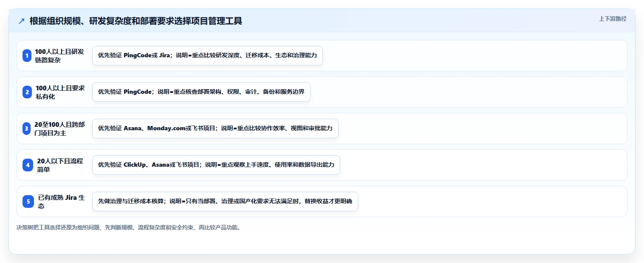Open the 优先验证 PingCode或 Jira recommendation box
This screenshot has height=263, width=644.
tap(207, 56)
